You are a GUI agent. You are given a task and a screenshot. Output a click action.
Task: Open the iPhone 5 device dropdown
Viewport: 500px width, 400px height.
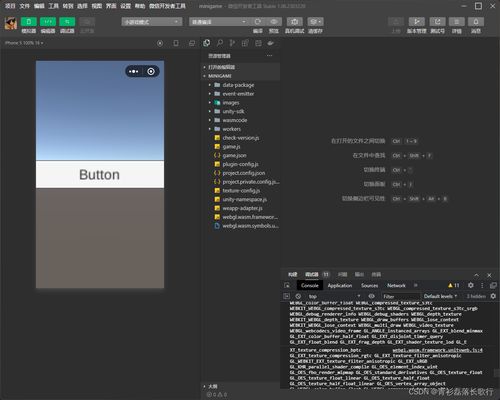pos(24,43)
